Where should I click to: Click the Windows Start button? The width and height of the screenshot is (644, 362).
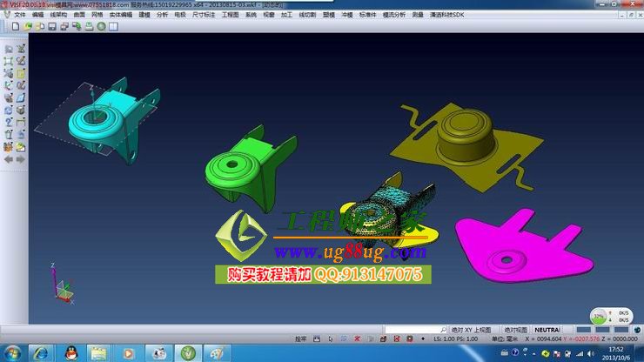pyautogui.click(x=13, y=353)
